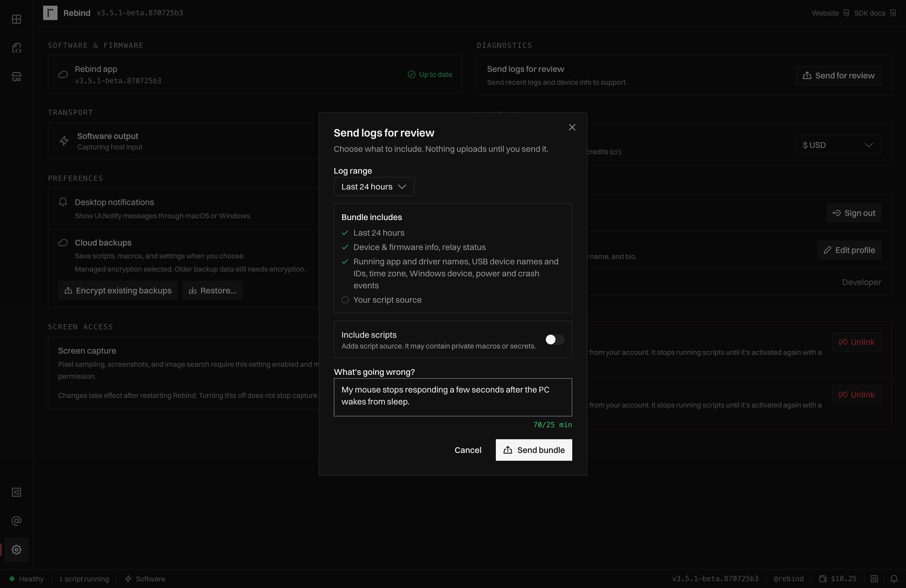Open the $ USD currency dropdown

coord(838,145)
